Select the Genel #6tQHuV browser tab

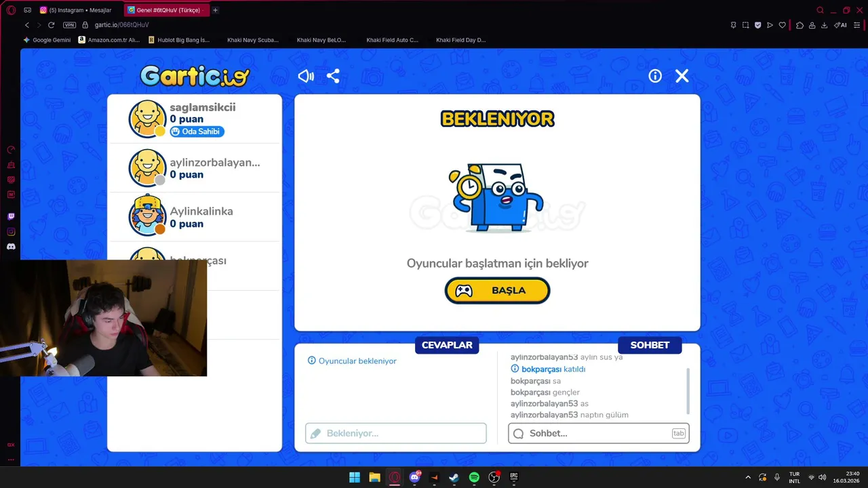(x=167, y=10)
